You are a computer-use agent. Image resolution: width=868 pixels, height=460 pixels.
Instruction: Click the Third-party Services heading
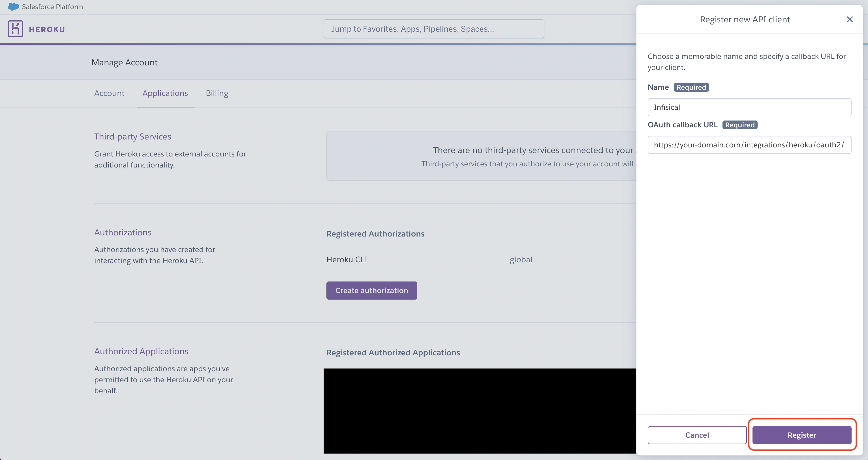(x=133, y=136)
